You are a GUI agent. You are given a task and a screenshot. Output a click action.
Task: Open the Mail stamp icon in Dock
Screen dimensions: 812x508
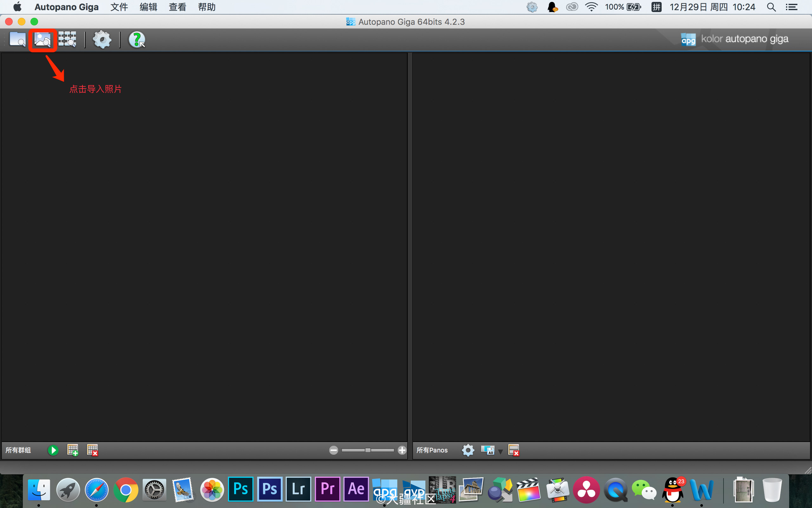pos(183,490)
